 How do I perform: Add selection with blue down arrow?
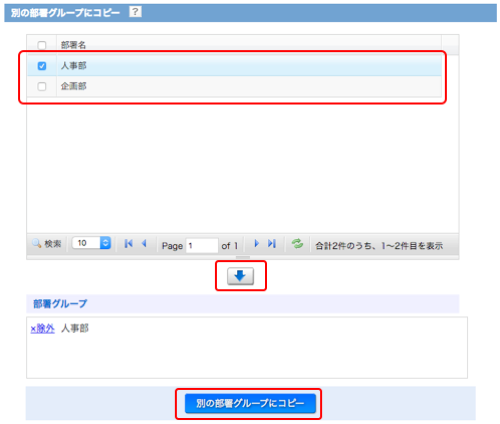point(240,276)
